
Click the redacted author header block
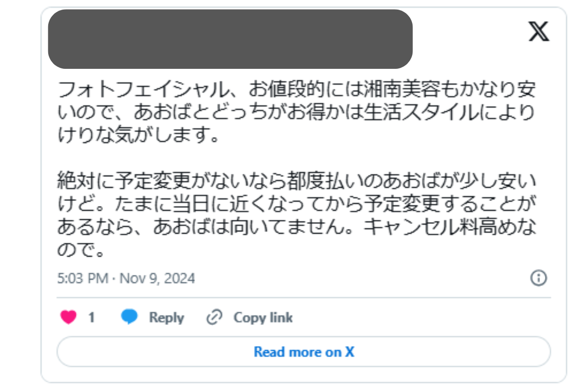coord(230,39)
